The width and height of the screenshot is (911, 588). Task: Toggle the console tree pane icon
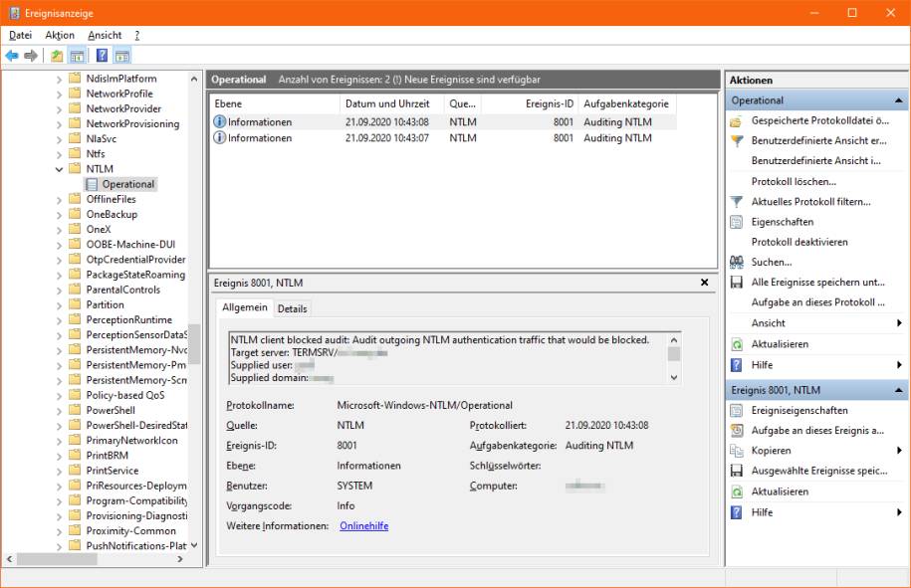[77, 56]
